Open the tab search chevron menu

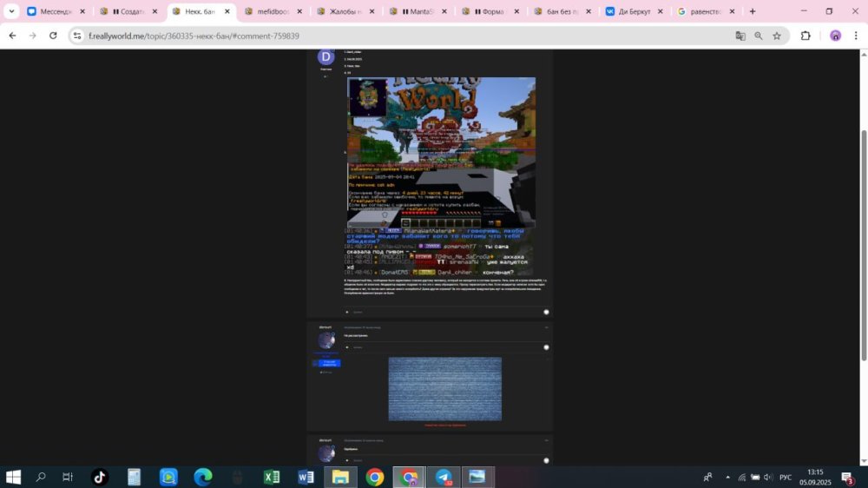[x=11, y=11]
